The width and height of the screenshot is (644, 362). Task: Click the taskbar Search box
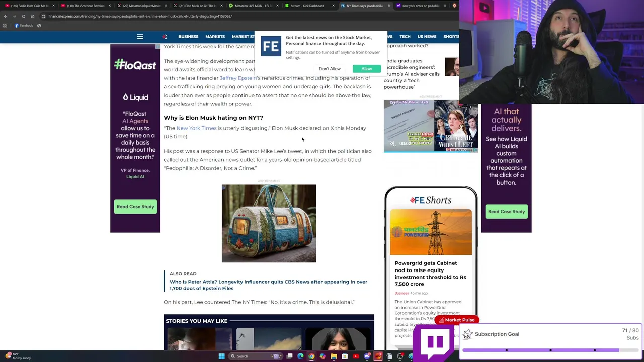coord(256,356)
